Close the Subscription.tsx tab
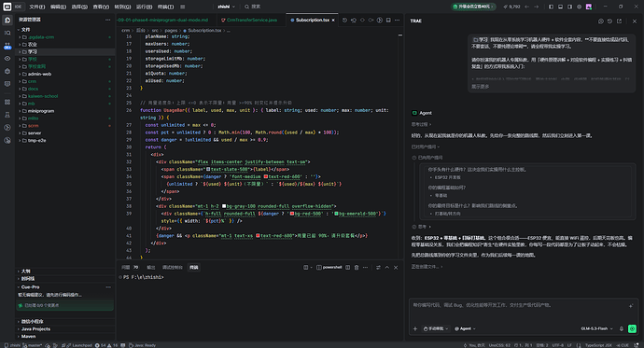Screen dimensions: 644x348 [x=333, y=20]
